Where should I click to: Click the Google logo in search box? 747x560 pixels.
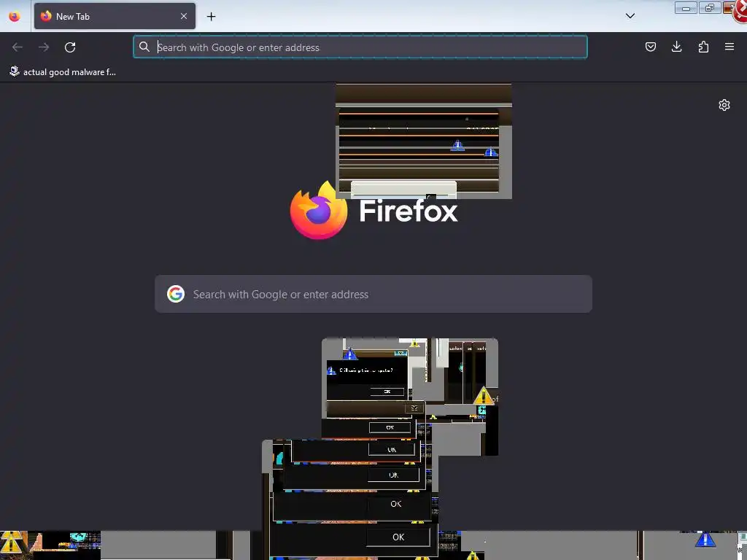(176, 295)
